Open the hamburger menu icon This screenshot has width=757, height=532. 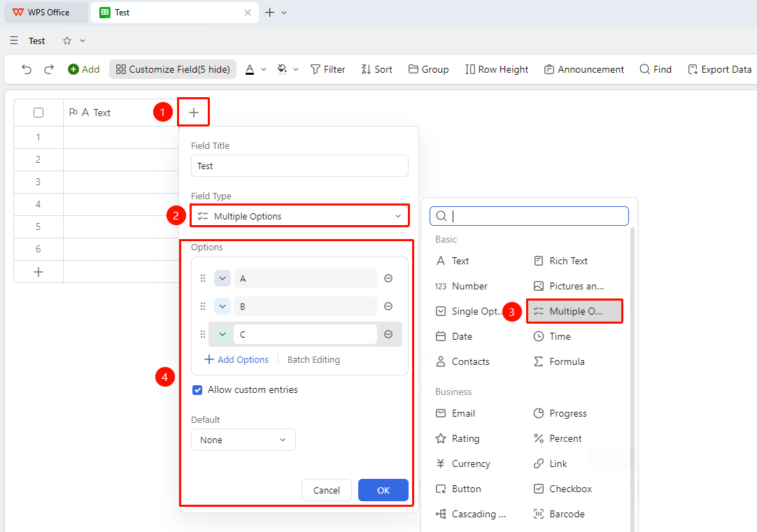click(x=14, y=41)
